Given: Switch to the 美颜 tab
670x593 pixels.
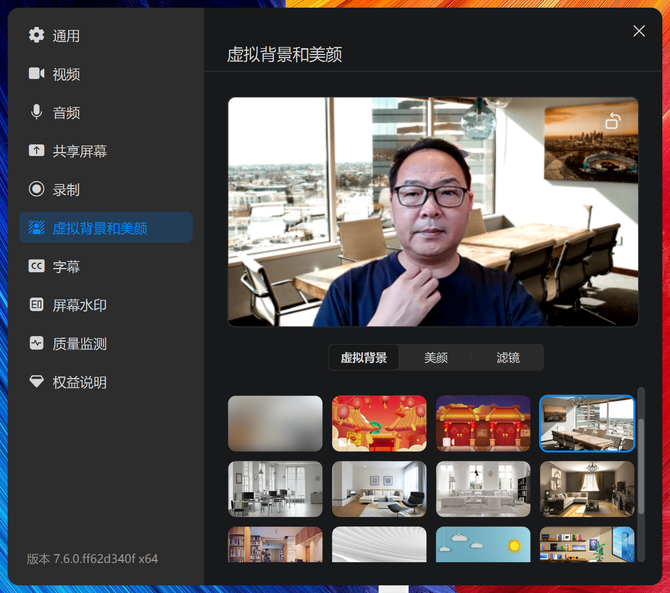Looking at the screenshot, I should coord(436,357).
